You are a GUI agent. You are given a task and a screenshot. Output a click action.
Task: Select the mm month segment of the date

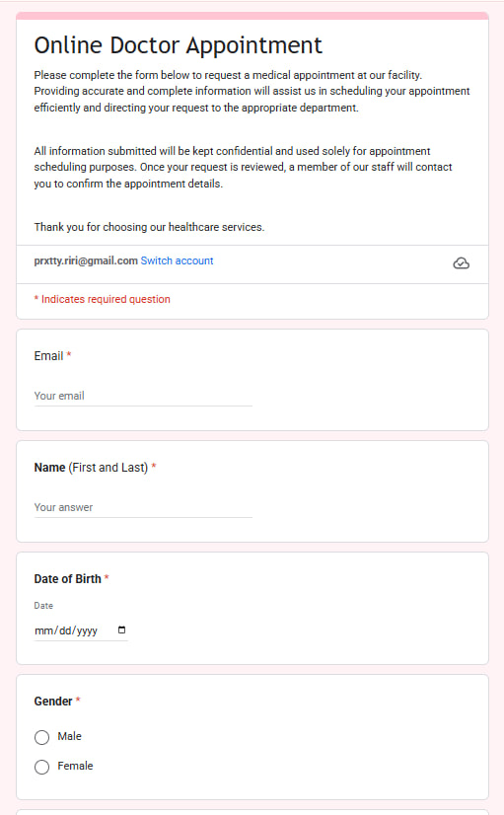click(44, 630)
